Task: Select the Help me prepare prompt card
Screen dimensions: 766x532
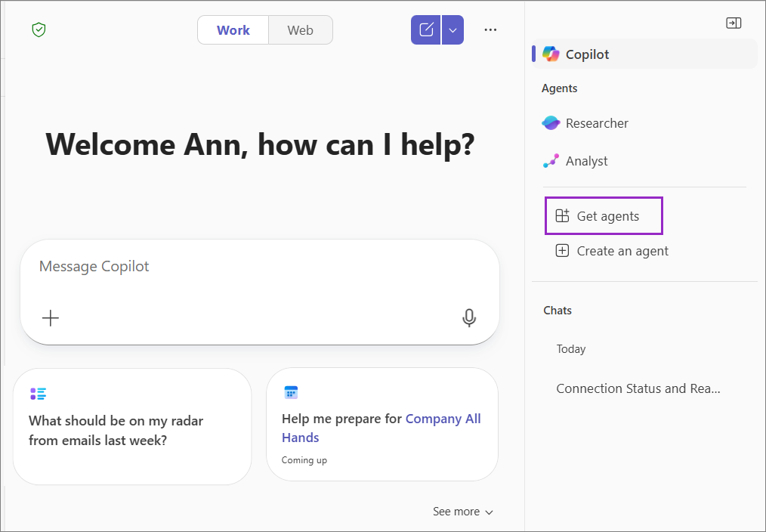Action: pos(382,424)
